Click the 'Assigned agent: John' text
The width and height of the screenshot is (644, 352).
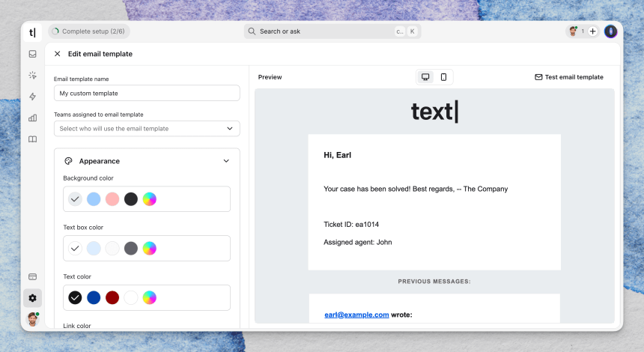[x=358, y=243]
